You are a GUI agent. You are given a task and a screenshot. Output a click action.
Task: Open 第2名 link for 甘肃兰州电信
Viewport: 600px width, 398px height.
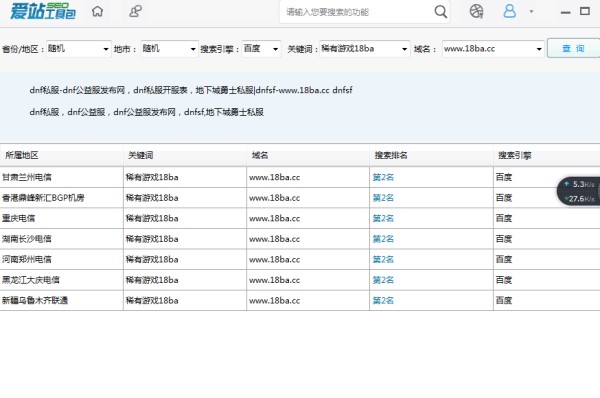pyautogui.click(x=383, y=177)
